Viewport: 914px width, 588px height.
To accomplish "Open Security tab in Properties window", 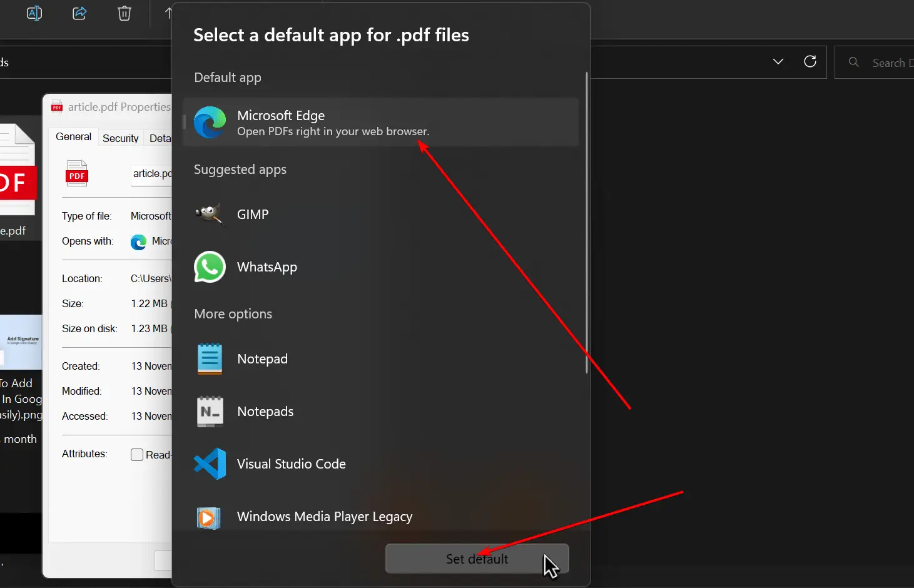I will click(x=121, y=138).
